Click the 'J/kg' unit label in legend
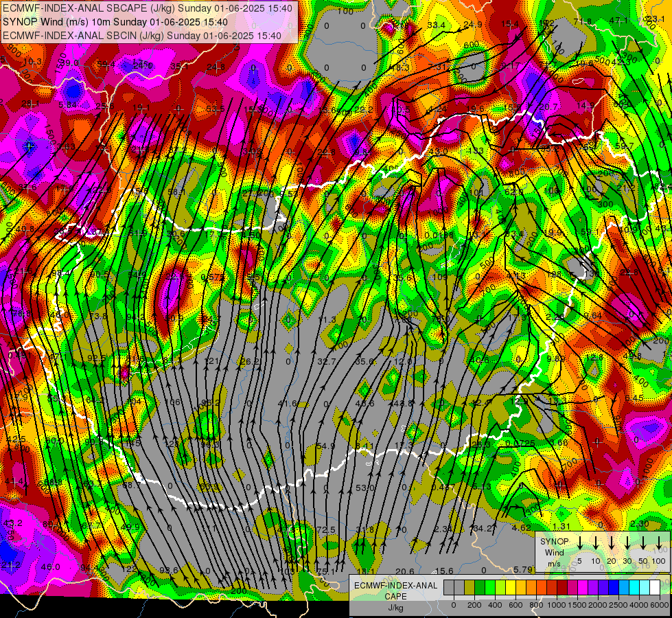The width and height of the screenshot is (672, 618). [395, 608]
